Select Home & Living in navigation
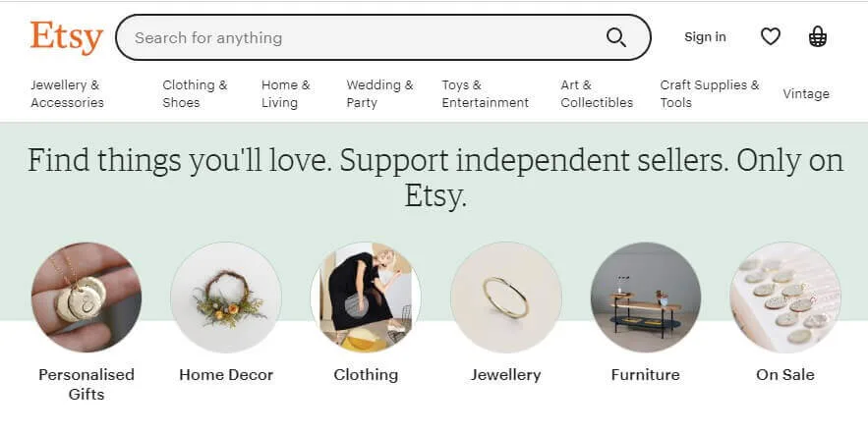This screenshot has width=868, height=434. click(x=286, y=94)
